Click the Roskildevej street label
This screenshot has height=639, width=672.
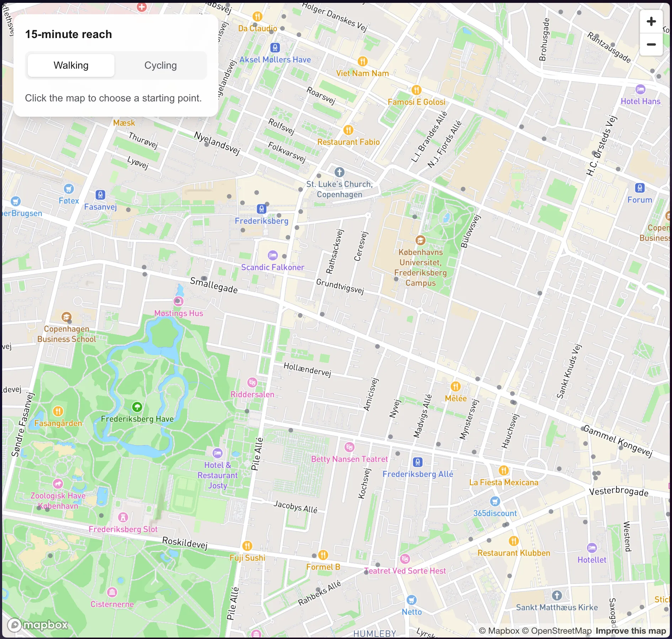[x=185, y=543]
